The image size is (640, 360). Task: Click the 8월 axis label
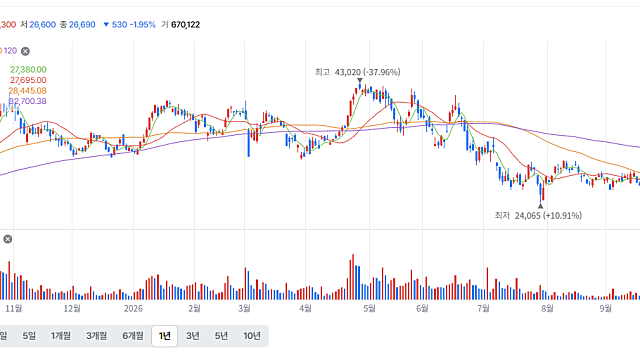547,309
